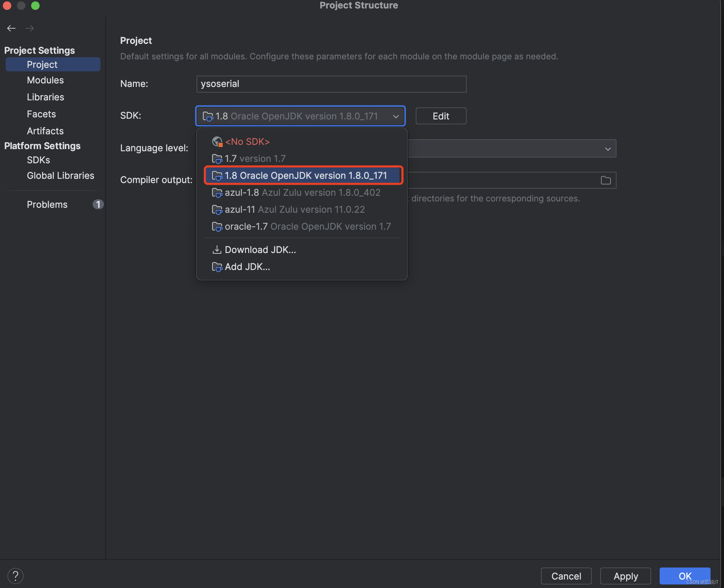Open the Problems section

pyautogui.click(x=47, y=205)
